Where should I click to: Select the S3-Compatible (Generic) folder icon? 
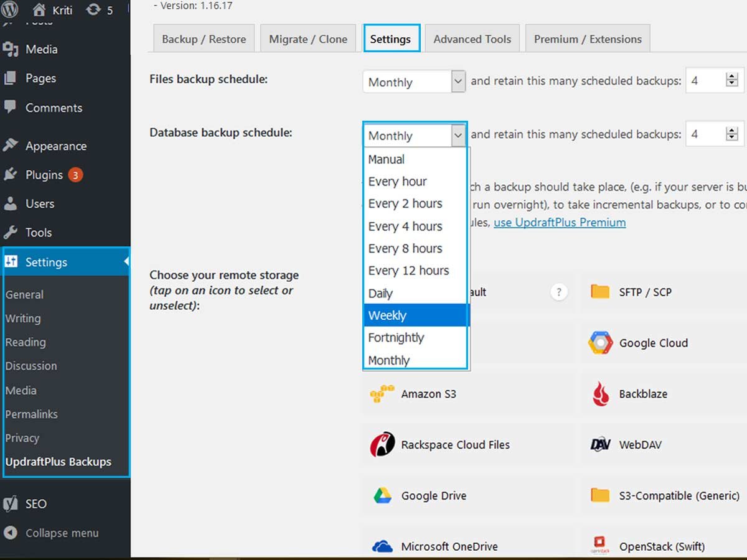pos(600,495)
